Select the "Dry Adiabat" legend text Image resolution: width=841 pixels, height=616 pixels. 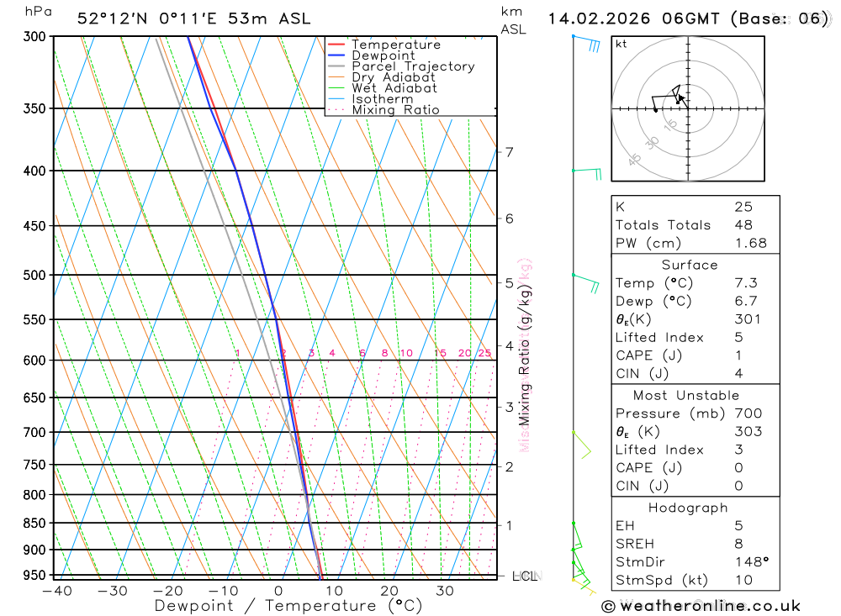click(394, 77)
